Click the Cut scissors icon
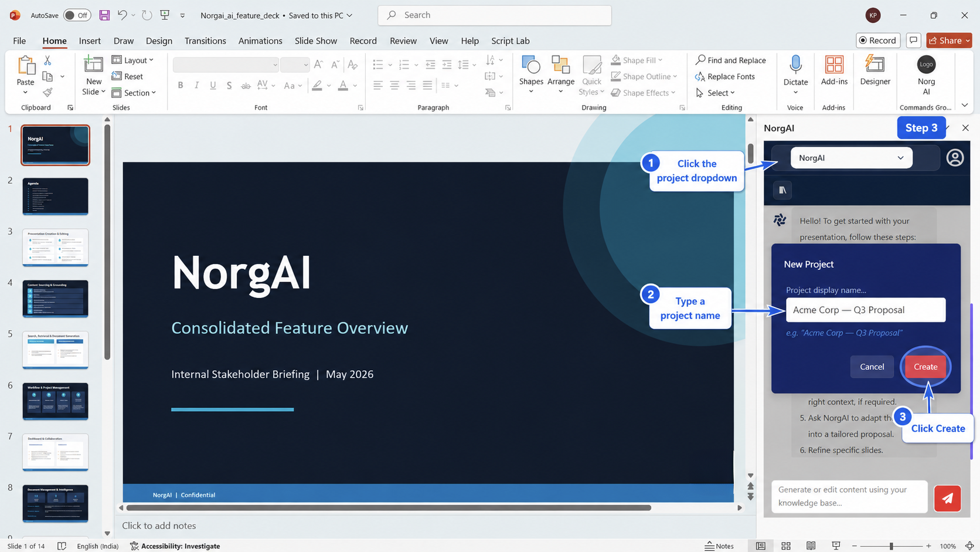 point(47,60)
